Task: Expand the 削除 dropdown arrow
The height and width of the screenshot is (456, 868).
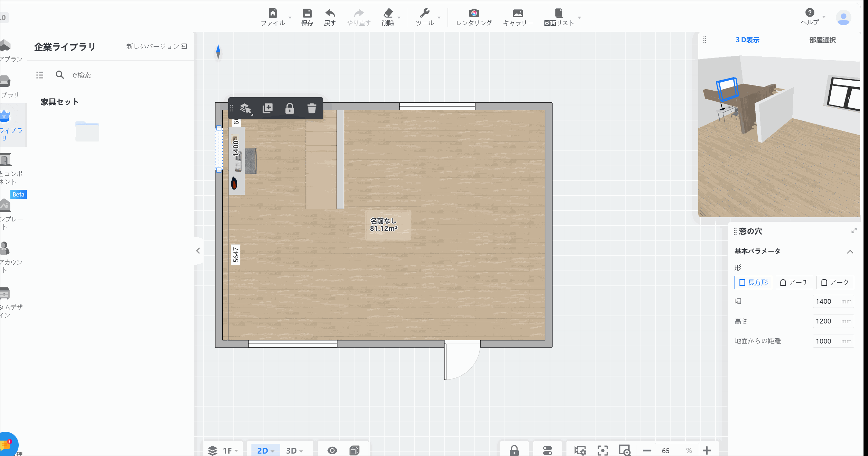Action: (399, 18)
